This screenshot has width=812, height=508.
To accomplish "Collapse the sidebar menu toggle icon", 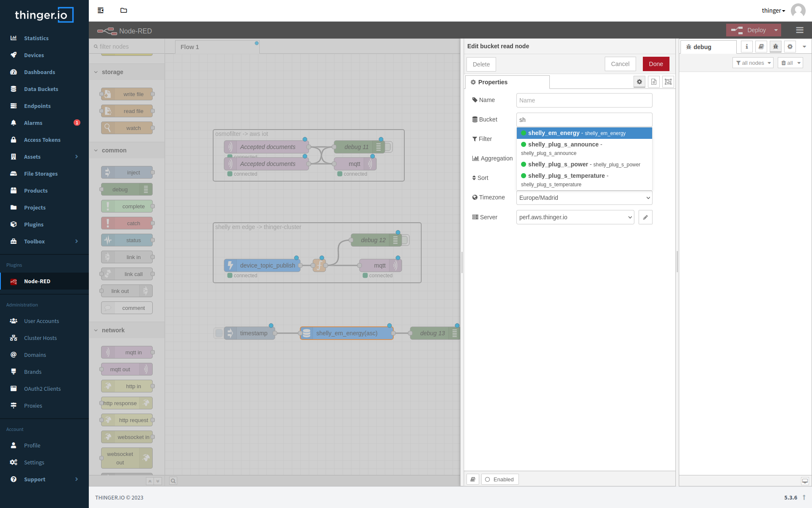I will click(101, 10).
